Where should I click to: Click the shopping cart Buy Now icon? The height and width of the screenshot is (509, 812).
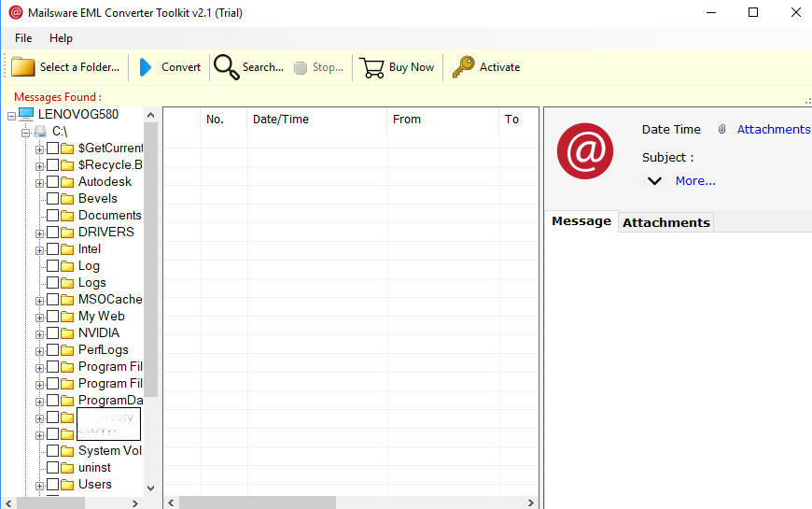[371, 68]
